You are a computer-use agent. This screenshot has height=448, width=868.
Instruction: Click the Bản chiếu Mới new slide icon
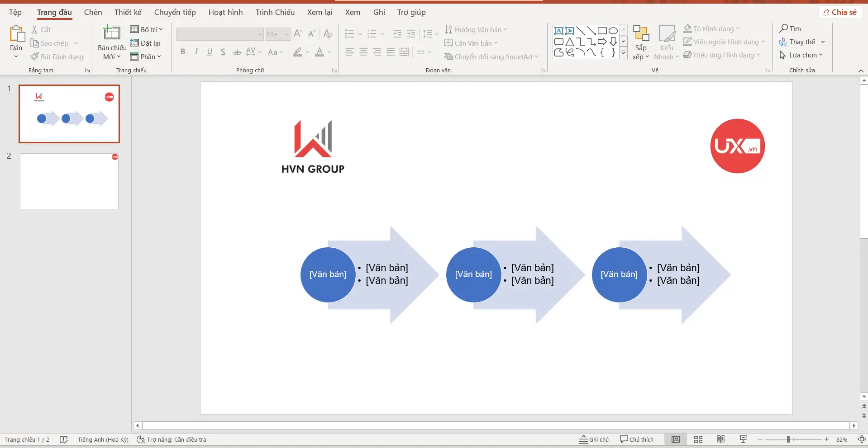[112, 33]
